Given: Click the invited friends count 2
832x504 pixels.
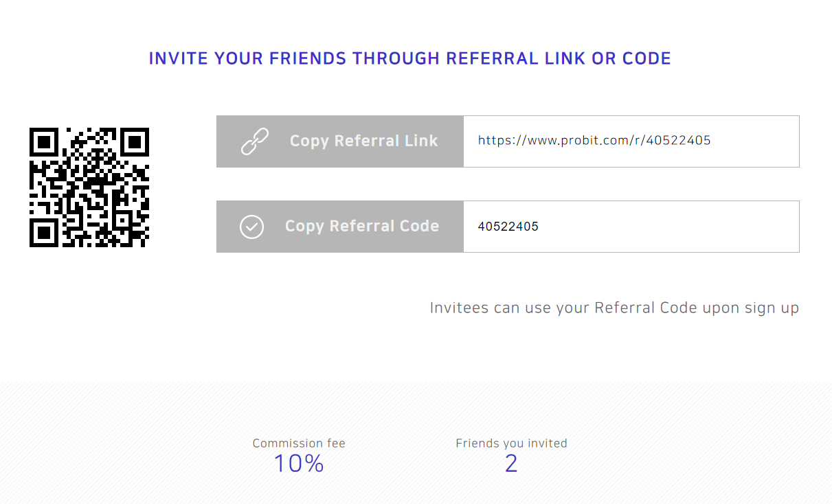Looking at the screenshot, I should 511,464.
